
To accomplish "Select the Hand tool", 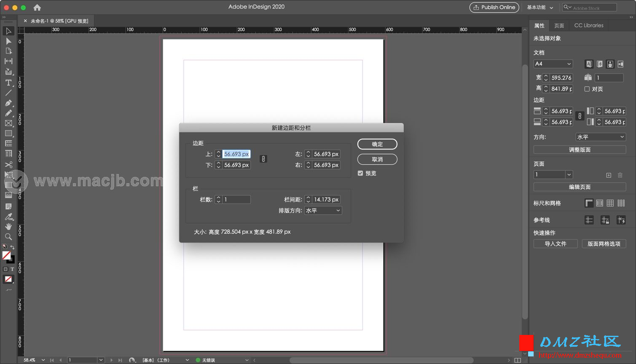I will tap(8, 227).
